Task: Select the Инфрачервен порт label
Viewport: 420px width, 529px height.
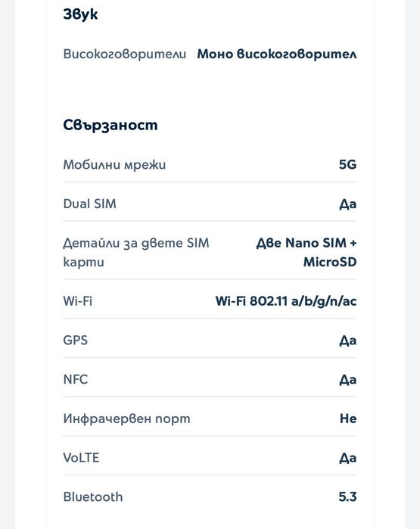Action: point(126,419)
